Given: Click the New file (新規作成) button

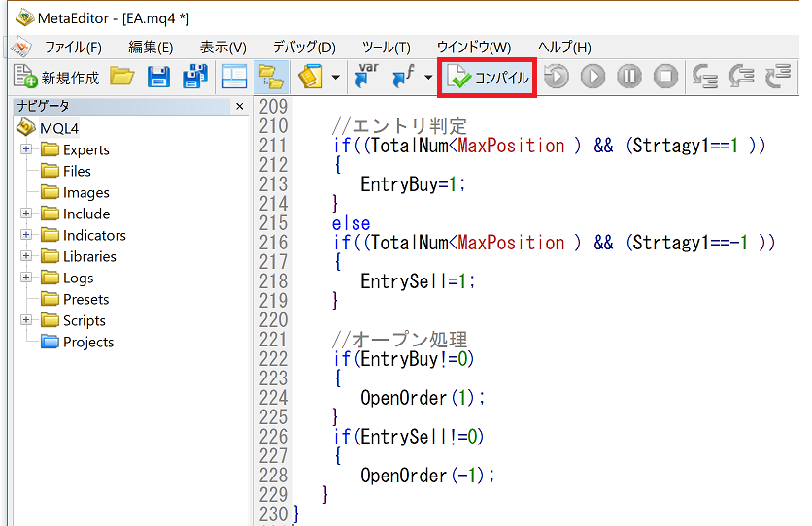Looking at the screenshot, I should point(56,77).
